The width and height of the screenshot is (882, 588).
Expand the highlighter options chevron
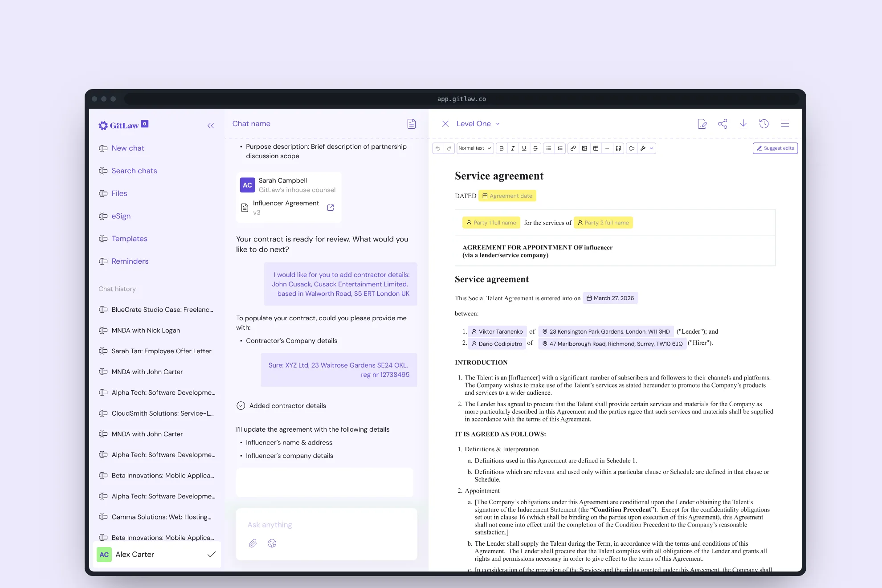pyautogui.click(x=652, y=148)
